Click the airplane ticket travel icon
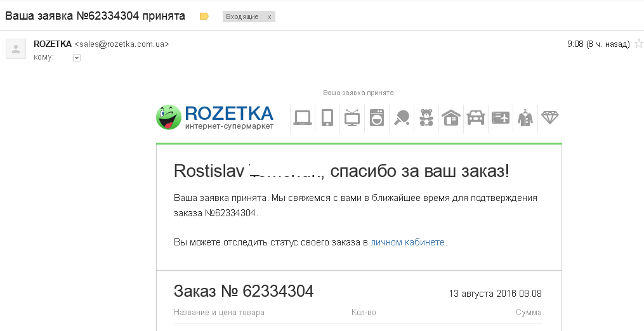644x331 pixels. point(501,118)
